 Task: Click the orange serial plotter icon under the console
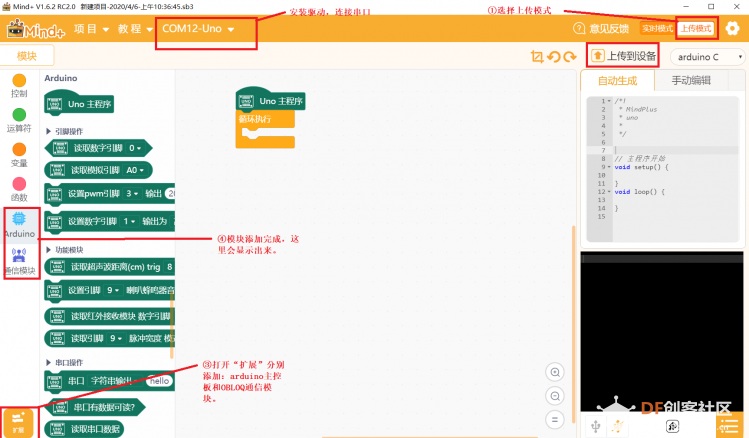(x=617, y=426)
